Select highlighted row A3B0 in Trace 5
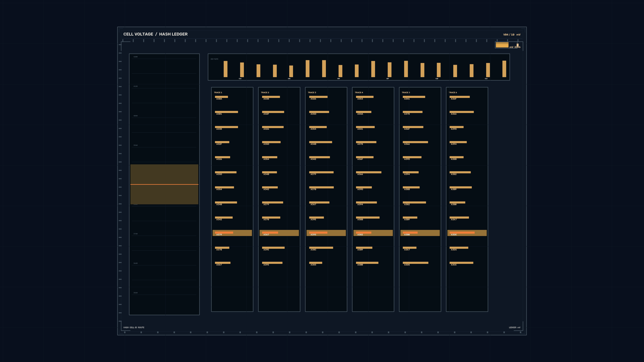 [420, 233]
